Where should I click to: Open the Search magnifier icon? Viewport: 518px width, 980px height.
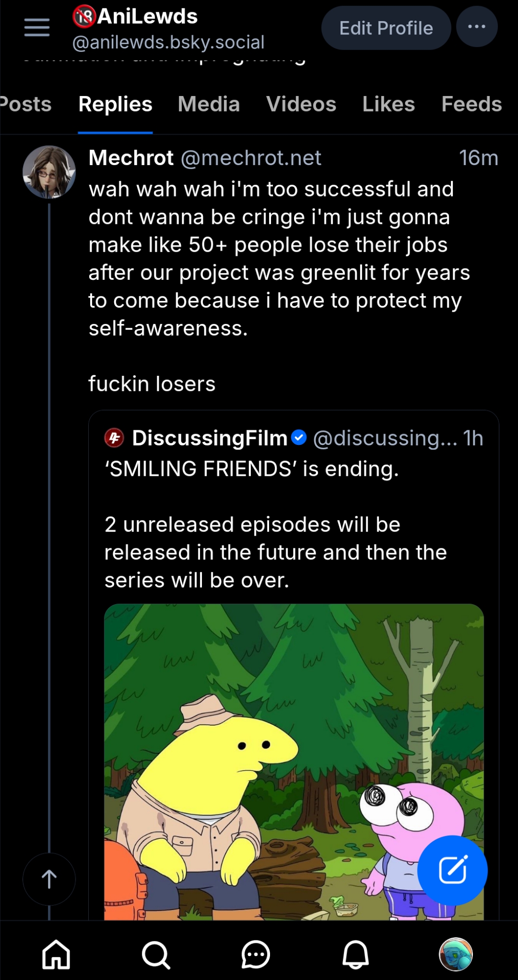156,955
